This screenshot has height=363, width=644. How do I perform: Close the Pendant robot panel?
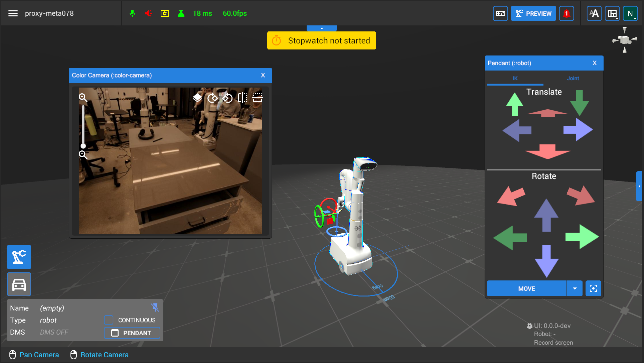click(595, 63)
